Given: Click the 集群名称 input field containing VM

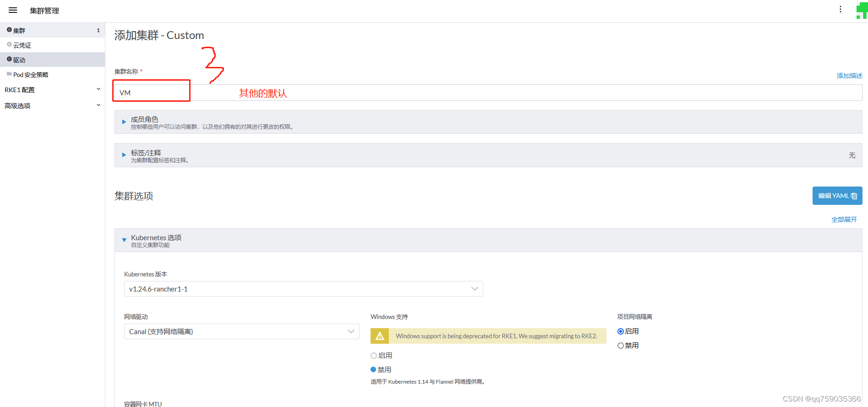Looking at the screenshot, I should pyautogui.click(x=488, y=93).
